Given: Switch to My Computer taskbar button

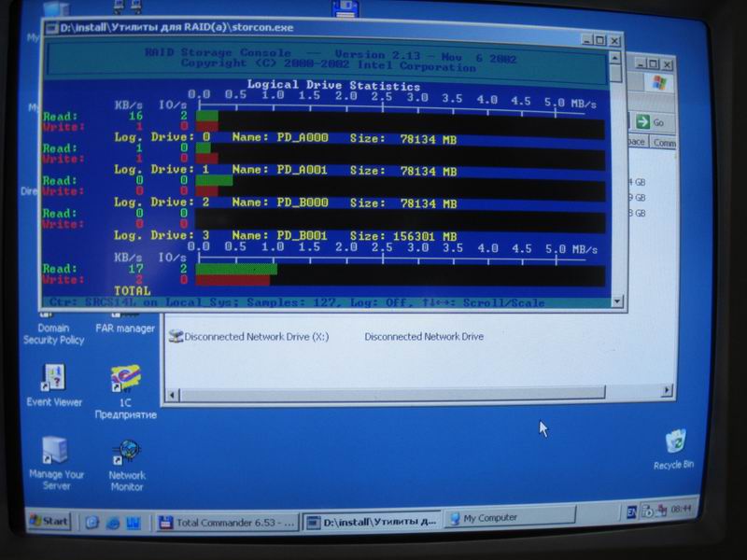Looking at the screenshot, I should [510, 518].
